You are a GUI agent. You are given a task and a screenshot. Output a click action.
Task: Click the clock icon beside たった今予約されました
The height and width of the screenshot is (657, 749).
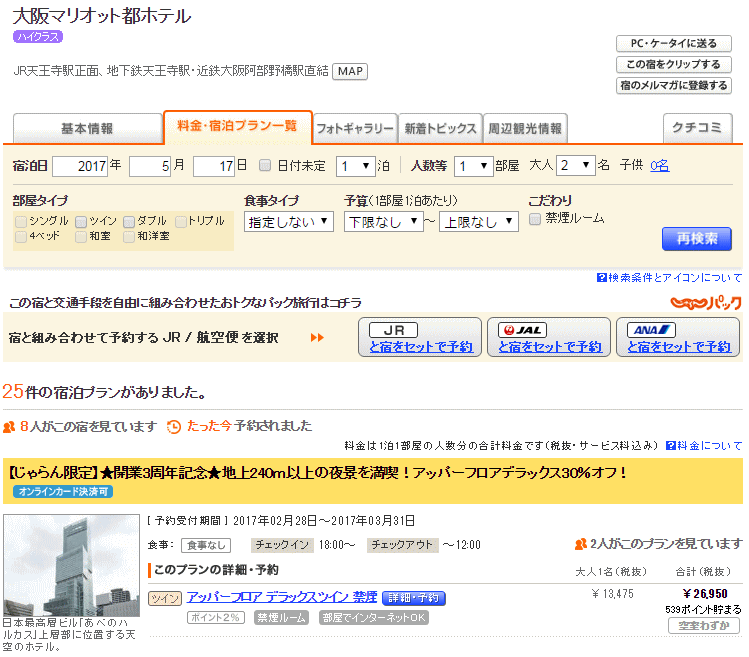tap(174, 427)
